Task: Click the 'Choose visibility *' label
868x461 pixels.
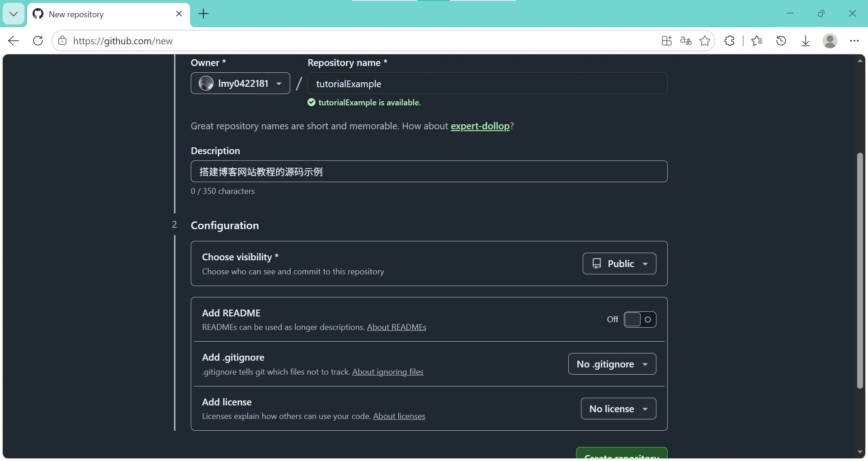Action: click(x=240, y=257)
